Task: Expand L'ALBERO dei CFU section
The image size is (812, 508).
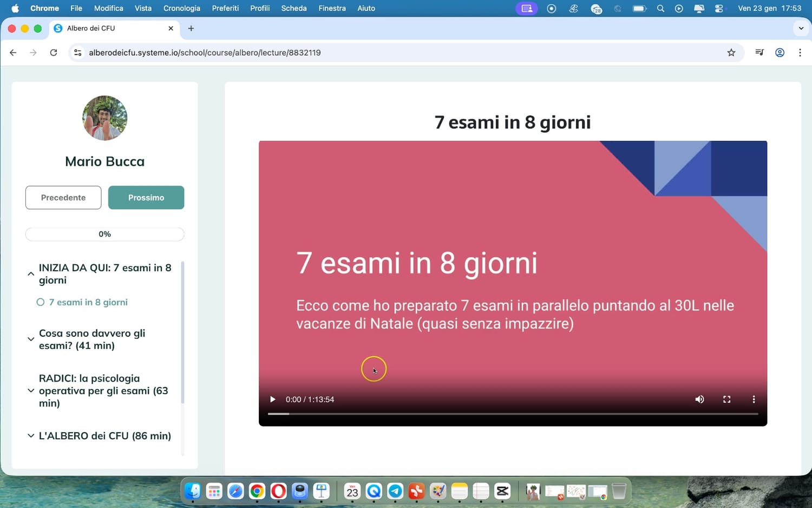Action: click(31, 435)
